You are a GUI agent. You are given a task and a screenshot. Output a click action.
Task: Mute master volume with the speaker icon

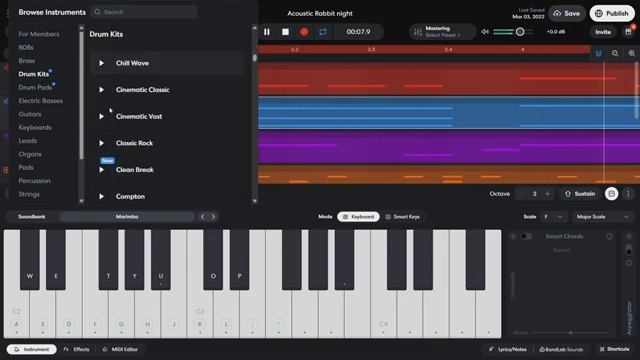484,32
